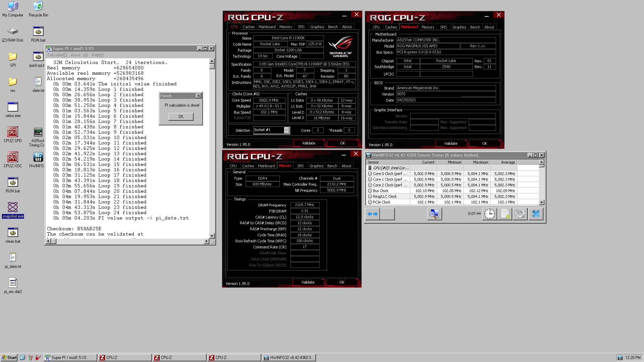Open the res folder icon
Screen dimensions: 644x362
pyautogui.click(x=13, y=84)
